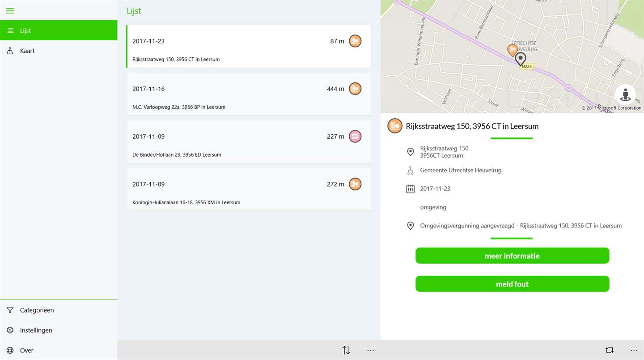Select the Lijst menu item
Viewport: 644px width, 360px height.
pyautogui.click(x=59, y=30)
